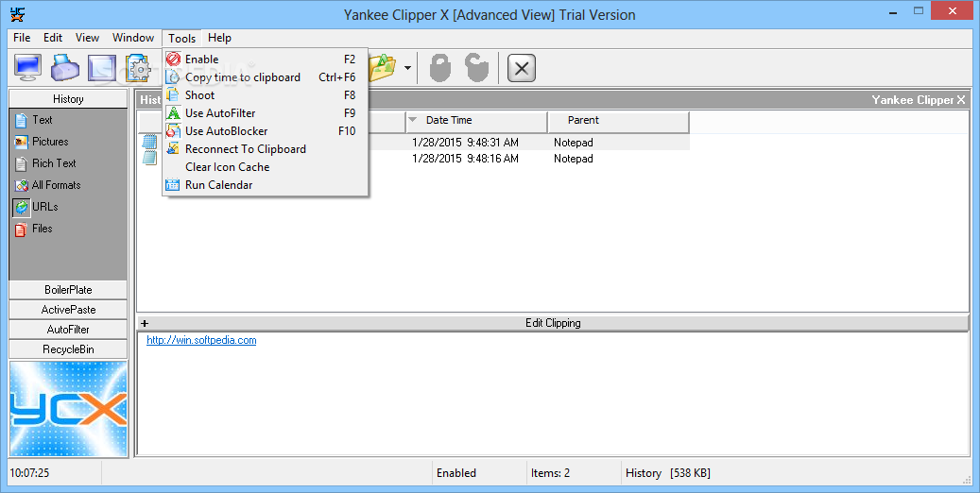Expand Edit Clipping with the plus button

[145, 324]
